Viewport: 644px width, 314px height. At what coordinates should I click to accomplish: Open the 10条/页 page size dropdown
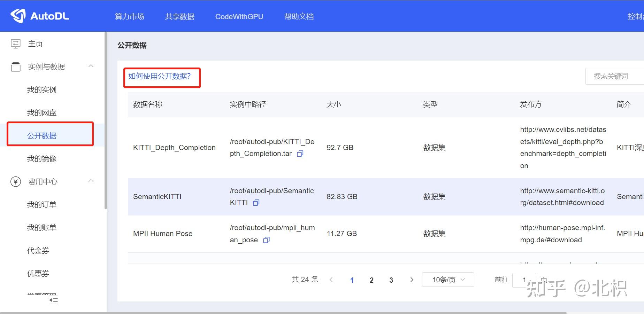[x=447, y=280]
